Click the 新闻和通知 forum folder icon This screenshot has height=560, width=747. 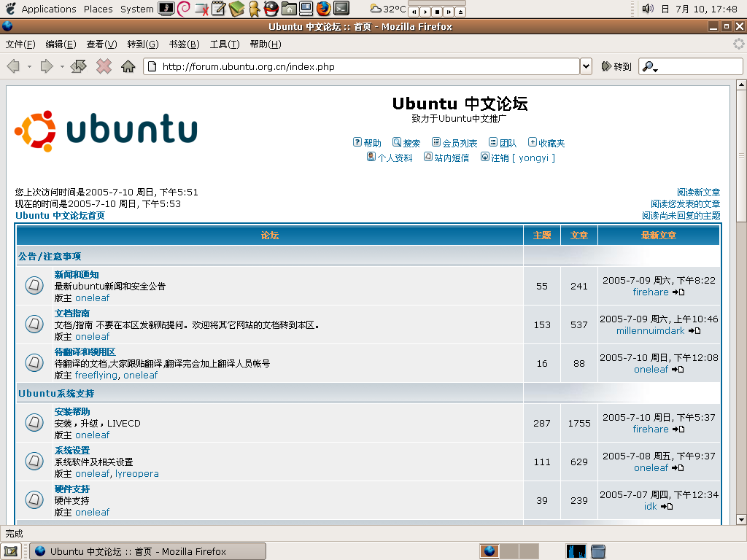tap(34, 285)
